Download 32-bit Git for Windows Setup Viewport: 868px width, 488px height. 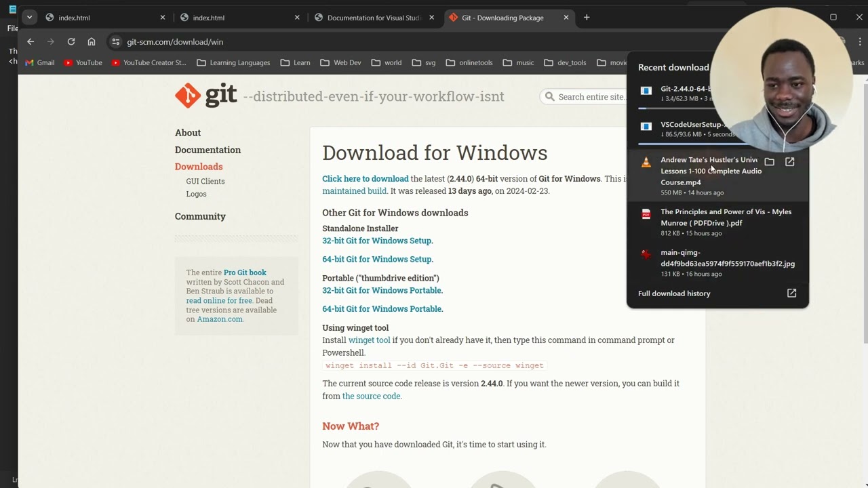click(378, 241)
